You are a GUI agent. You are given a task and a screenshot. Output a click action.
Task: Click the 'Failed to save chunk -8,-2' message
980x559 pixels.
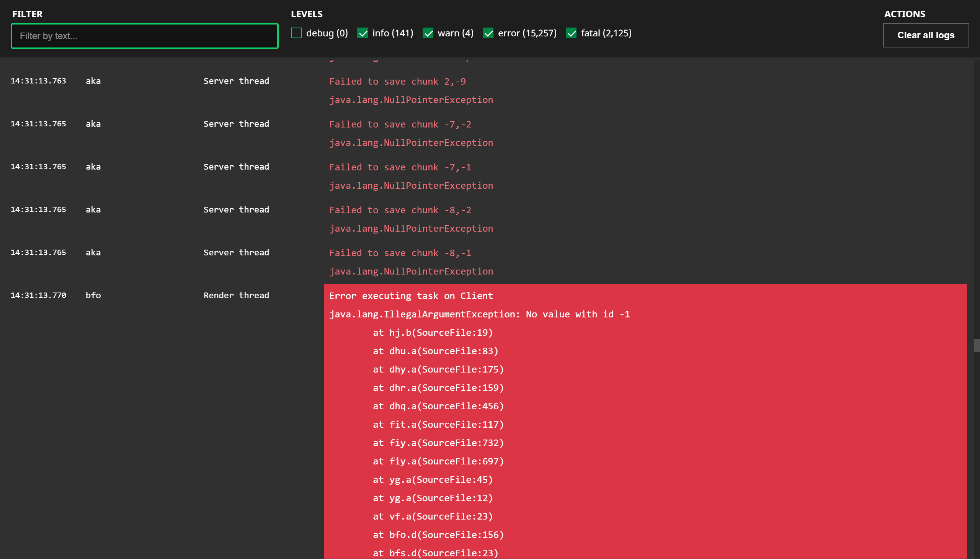tap(400, 211)
